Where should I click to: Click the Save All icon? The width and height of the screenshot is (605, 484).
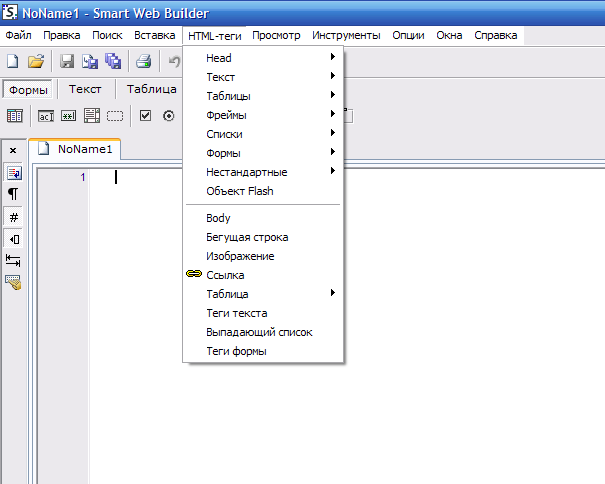[x=113, y=61]
